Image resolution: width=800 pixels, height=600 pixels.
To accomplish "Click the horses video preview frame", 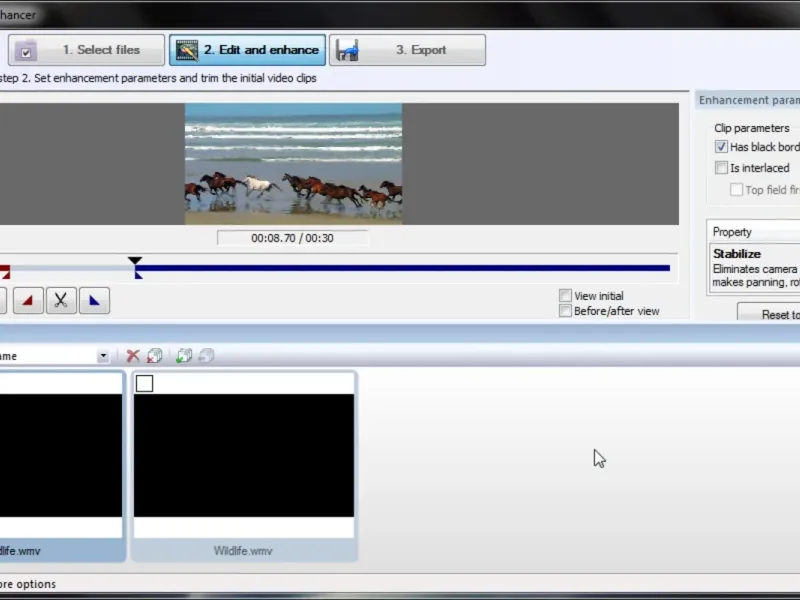I will 293,164.
